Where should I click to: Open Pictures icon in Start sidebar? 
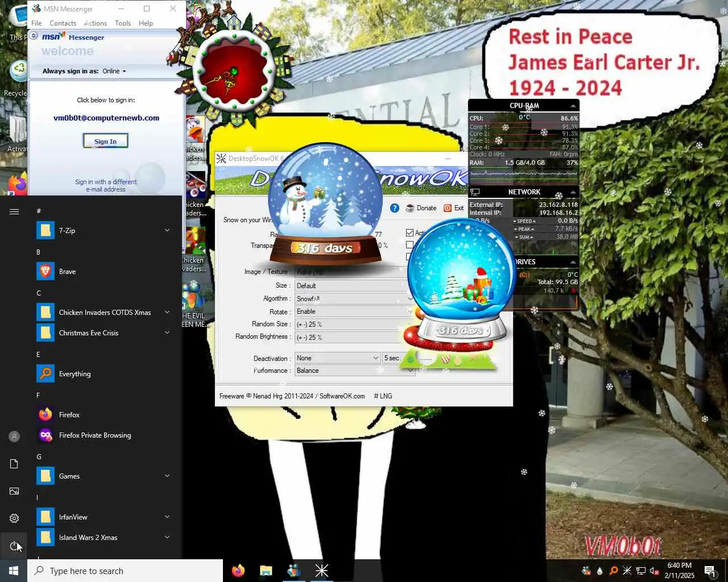click(x=14, y=491)
